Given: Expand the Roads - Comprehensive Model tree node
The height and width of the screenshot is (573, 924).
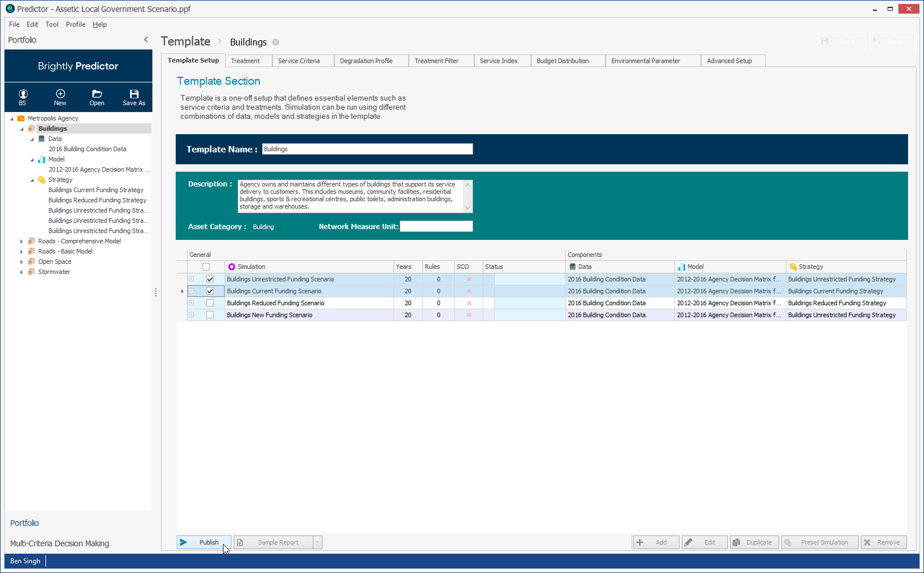Looking at the screenshot, I should pos(22,240).
